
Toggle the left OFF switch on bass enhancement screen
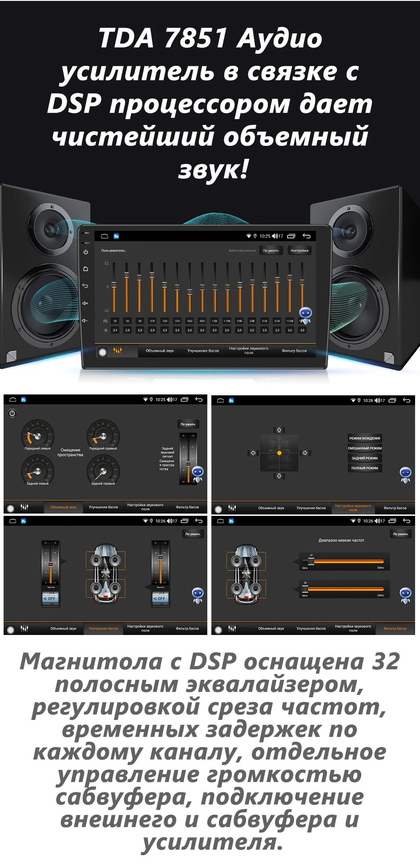(50, 599)
